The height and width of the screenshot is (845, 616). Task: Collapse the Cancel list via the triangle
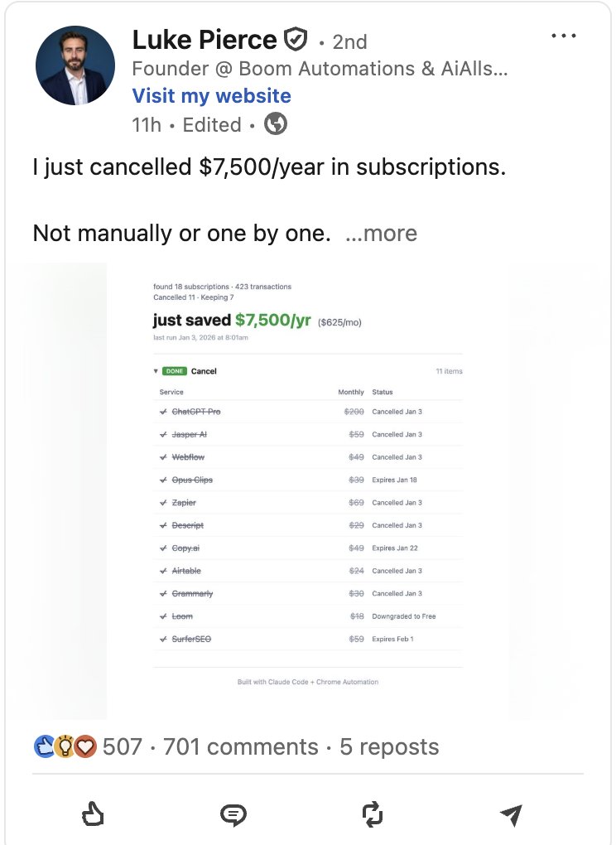click(x=157, y=371)
